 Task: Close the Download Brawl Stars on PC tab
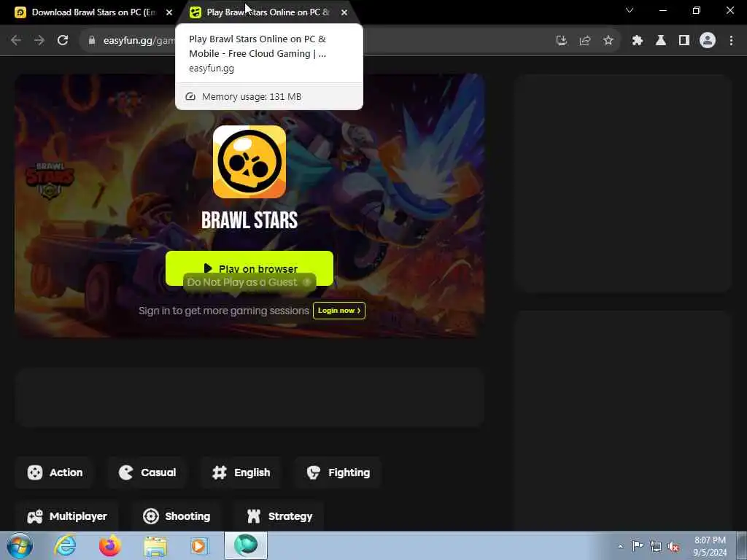coord(169,12)
